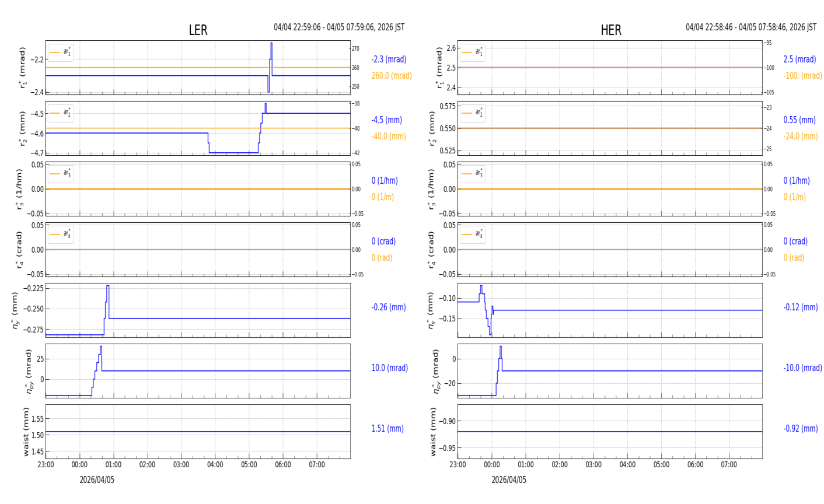Click the ∂r1* legend in LER plot
Viewport: 824px width, 504px height.
(61, 52)
